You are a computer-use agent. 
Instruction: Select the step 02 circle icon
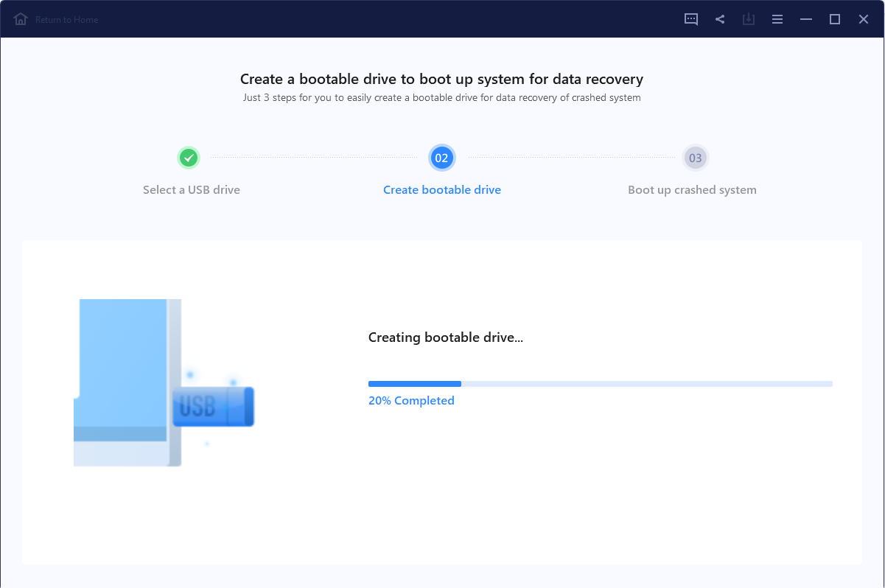(442, 158)
